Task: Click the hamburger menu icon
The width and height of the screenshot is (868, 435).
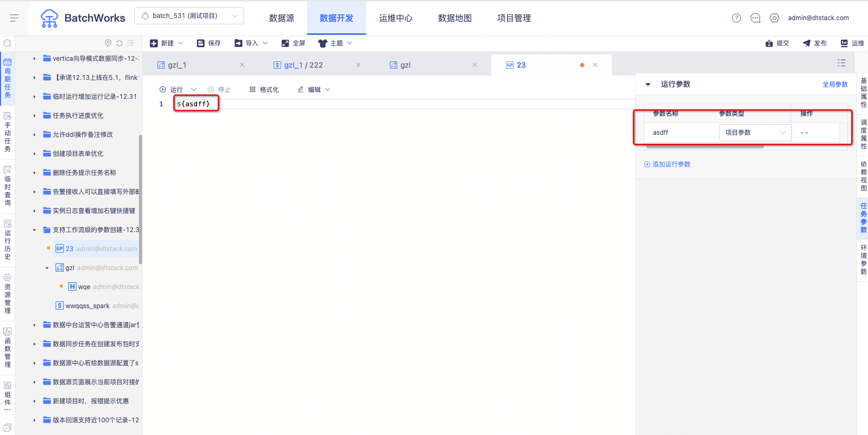Action: [14, 18]
